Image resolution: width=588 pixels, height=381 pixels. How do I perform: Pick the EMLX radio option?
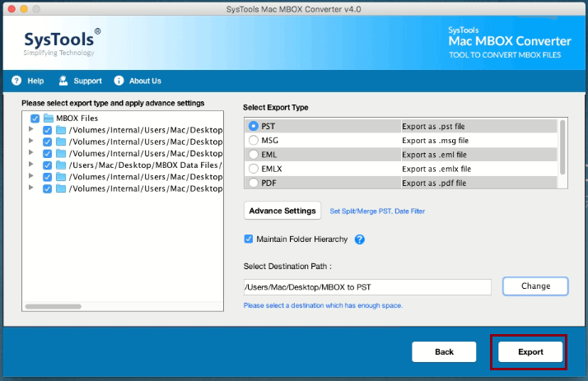pos(254,169)
